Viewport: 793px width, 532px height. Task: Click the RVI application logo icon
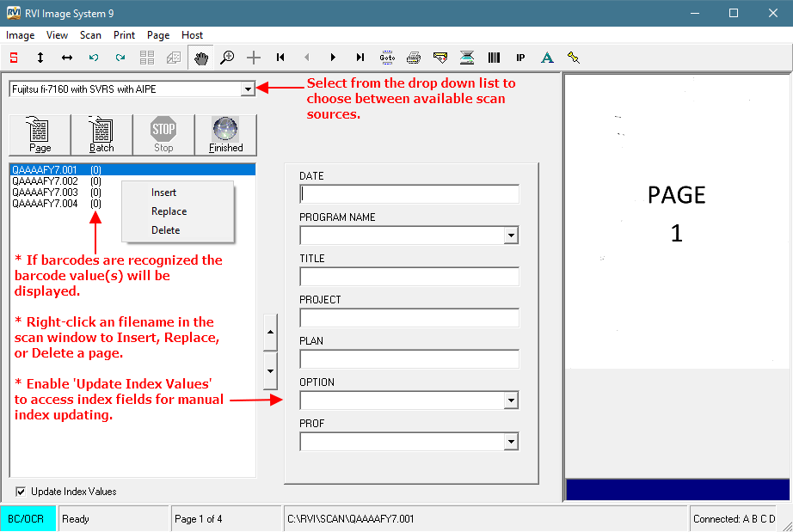14,13
